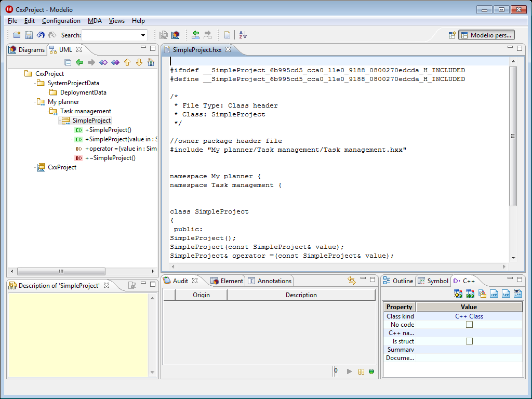Click the document page icon in toolbar
This screenshot has width=532, height=399.
[228, 35]
